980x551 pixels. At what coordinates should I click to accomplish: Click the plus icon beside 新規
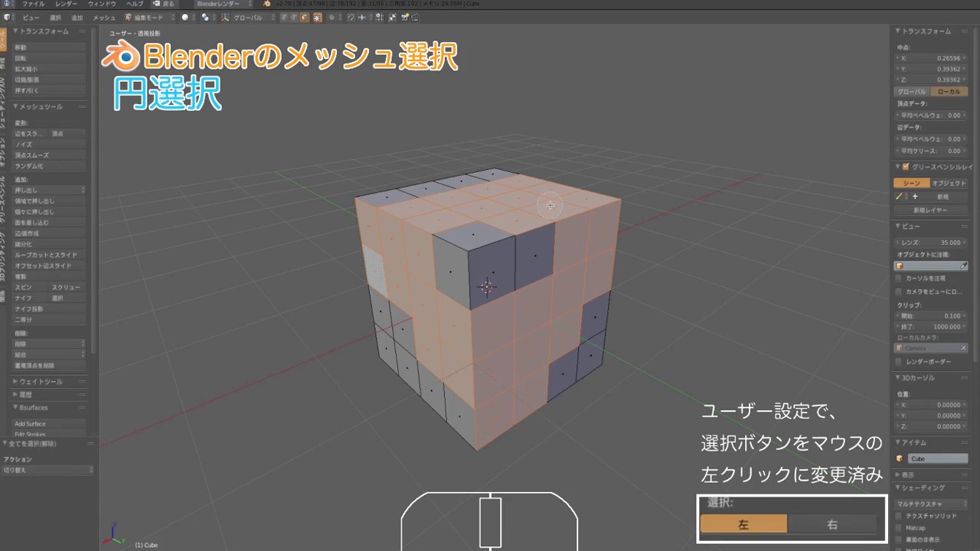(914, 197)
